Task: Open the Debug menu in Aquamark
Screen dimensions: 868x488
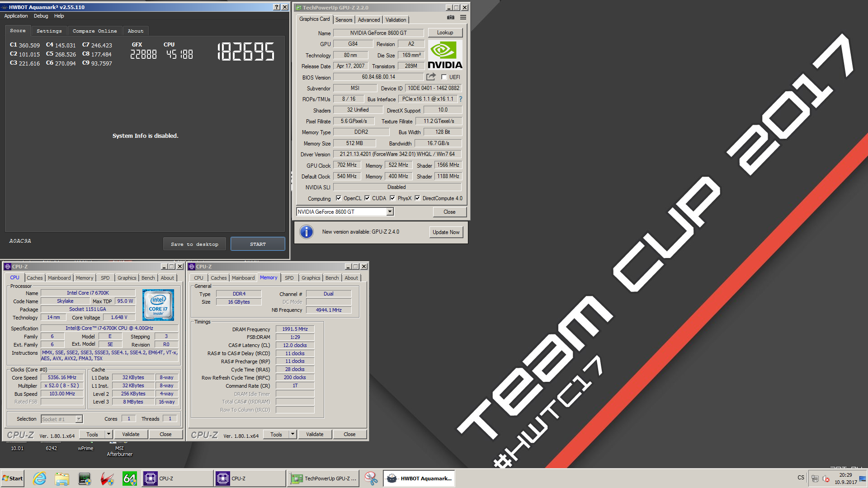Action: 41,16
